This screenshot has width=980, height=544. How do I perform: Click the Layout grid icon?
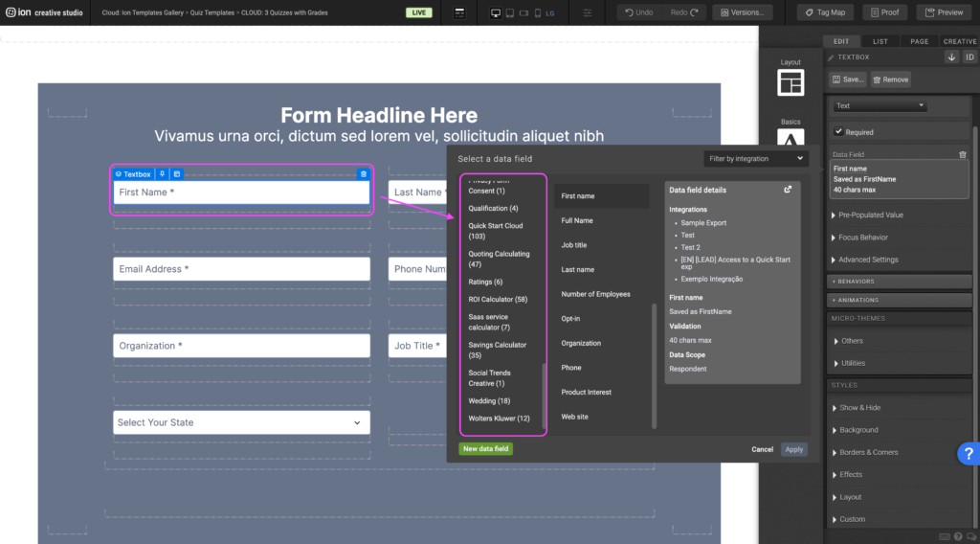tap(791, 83)
